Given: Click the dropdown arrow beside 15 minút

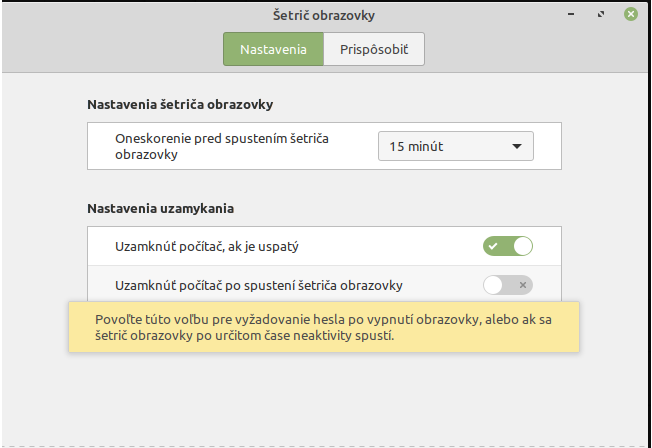Looking at the screenshot, I should pyautogui.click(x=517, y=146).
